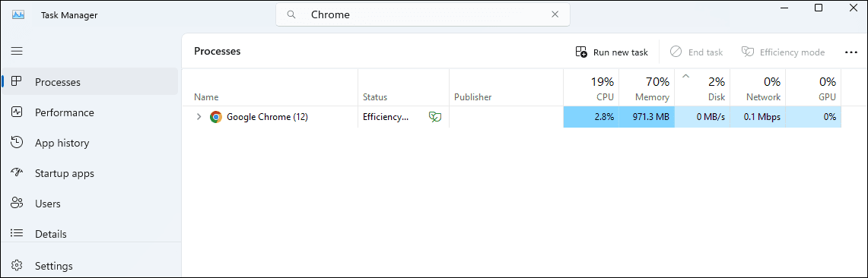This screenshot has width=868, height=278.
Task: Open the Processes page in sidebar
Action: pos(90,82)
